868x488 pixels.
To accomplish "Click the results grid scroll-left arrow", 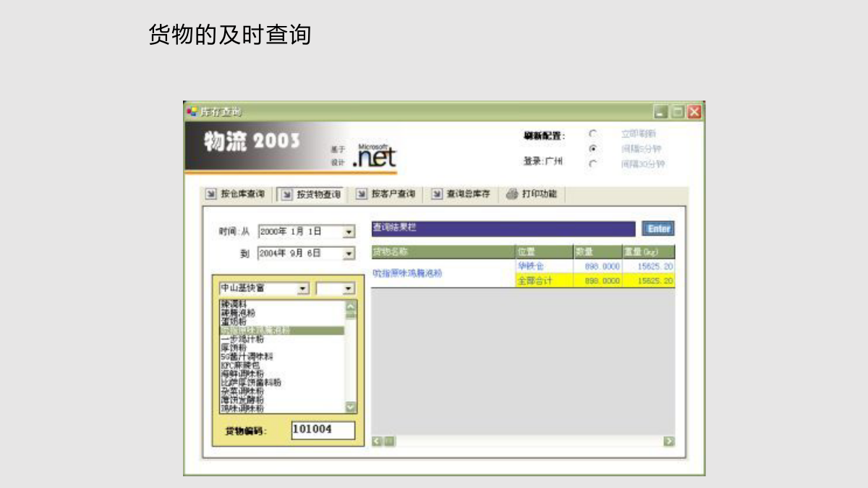I will [x=377, y=441].
